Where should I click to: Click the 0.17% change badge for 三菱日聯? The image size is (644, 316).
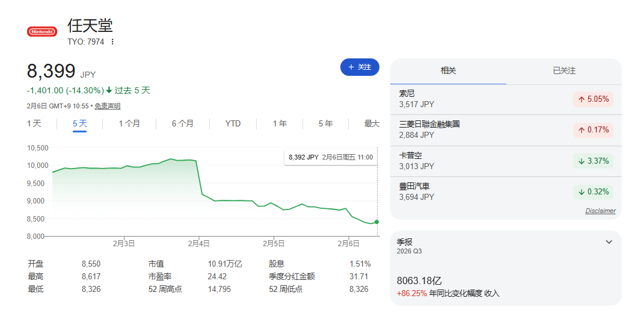(x=593, y=130)
